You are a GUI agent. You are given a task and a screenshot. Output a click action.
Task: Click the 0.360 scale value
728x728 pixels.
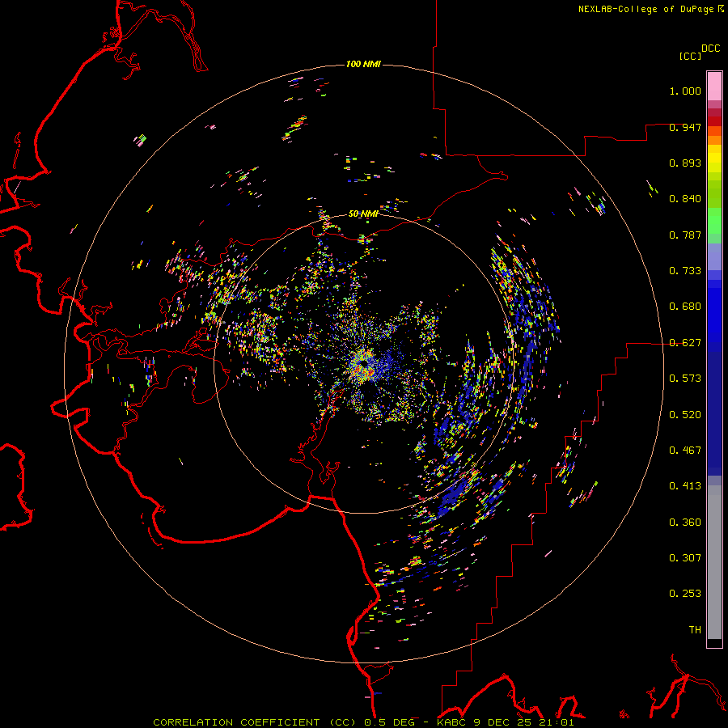point(685,523)
